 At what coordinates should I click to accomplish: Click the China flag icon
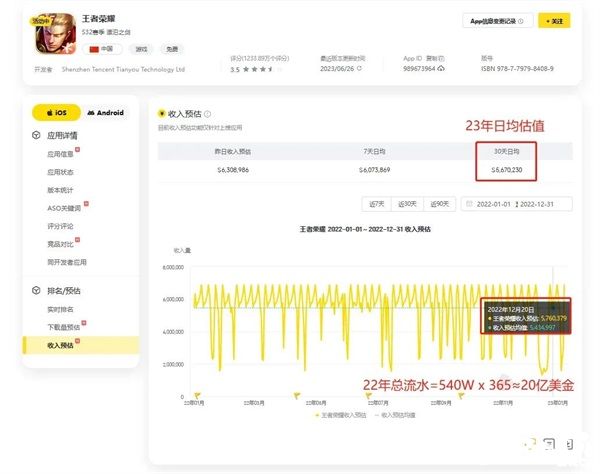coord(94,49)
